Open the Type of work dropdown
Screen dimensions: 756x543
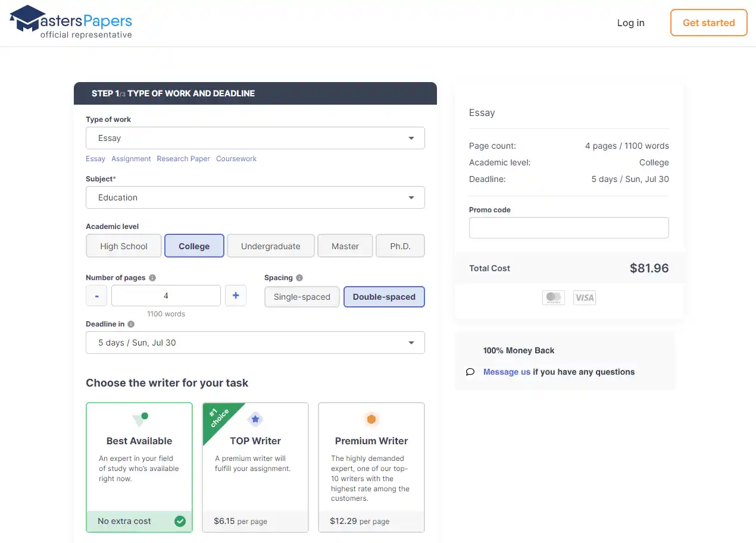(x=255, y=138)
